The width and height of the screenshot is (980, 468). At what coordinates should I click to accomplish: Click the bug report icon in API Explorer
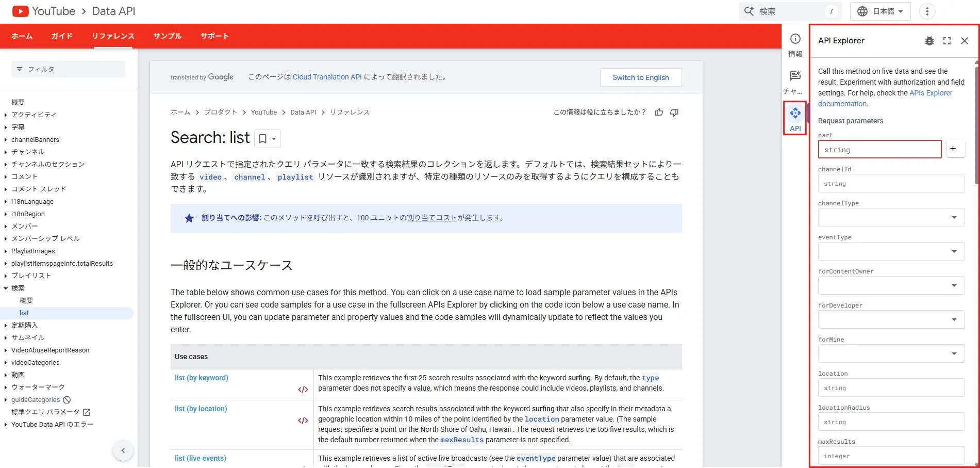point(929,41)
